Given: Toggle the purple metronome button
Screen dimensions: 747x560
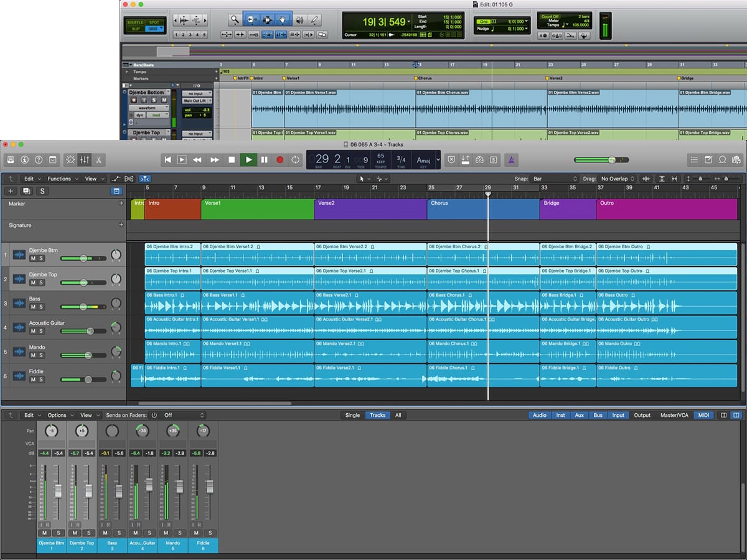Looking at the screenshot, I should [510, 160].
